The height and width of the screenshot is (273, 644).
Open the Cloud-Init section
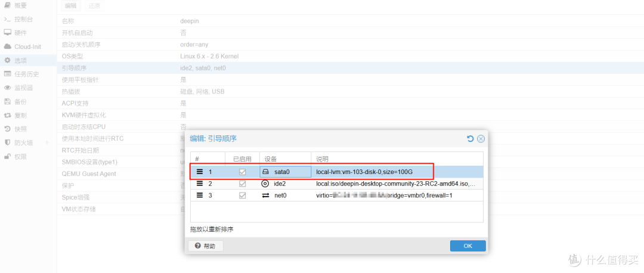29,47
